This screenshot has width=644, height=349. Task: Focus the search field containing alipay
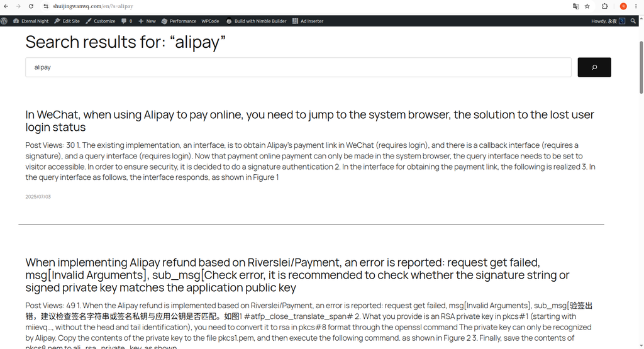298,67
